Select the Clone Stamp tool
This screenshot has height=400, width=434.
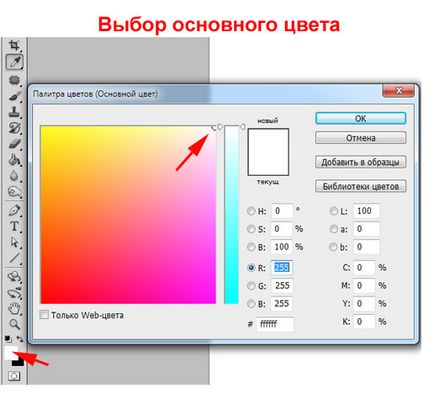14,112
